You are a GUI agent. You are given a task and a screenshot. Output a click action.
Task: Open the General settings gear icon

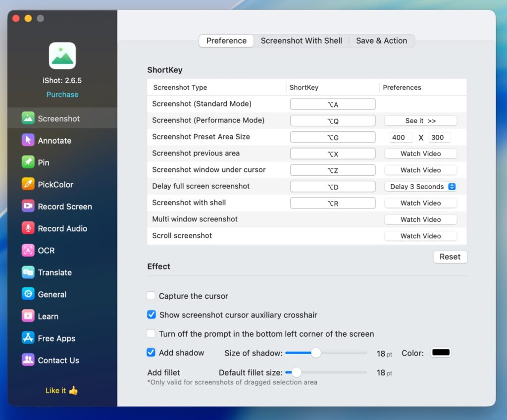pyautogui.click(x=28, y=294)
